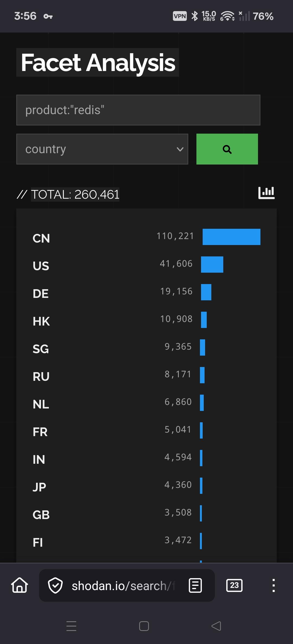Select the CN country row
This screenshot has width=293, height=644.
[x=41, y=239]
